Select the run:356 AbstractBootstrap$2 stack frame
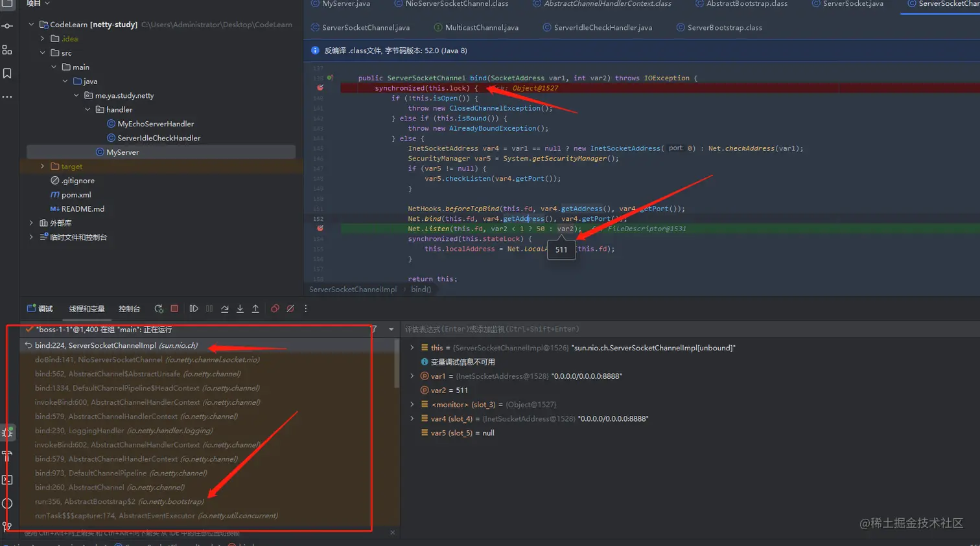This screenshot has width=980, height=546. [119, 501]
